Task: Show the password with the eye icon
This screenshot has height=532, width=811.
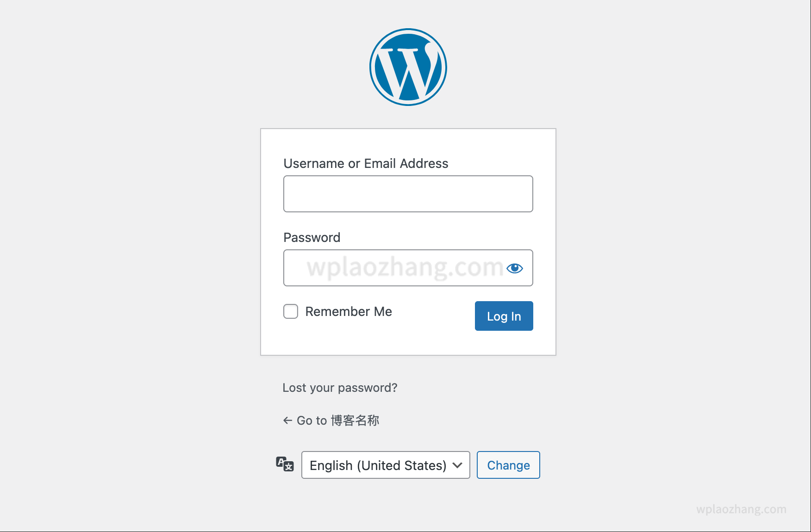Action: (x=514, y=268)
